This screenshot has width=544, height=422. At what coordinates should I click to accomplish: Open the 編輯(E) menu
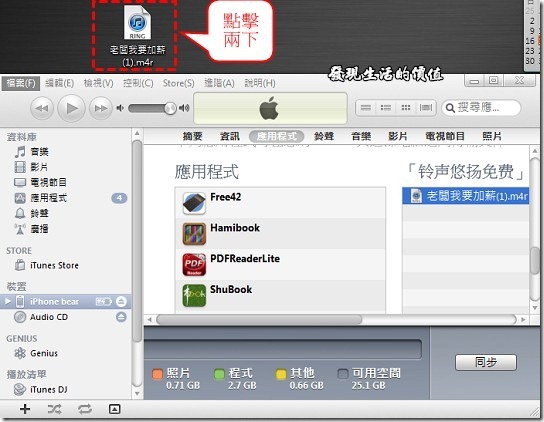[59, 83]
